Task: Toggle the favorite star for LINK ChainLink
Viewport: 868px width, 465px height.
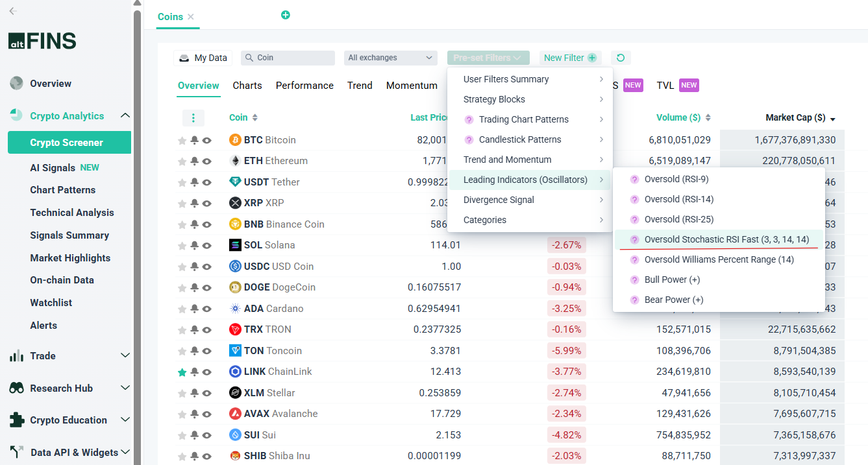Action: [182, 372]
